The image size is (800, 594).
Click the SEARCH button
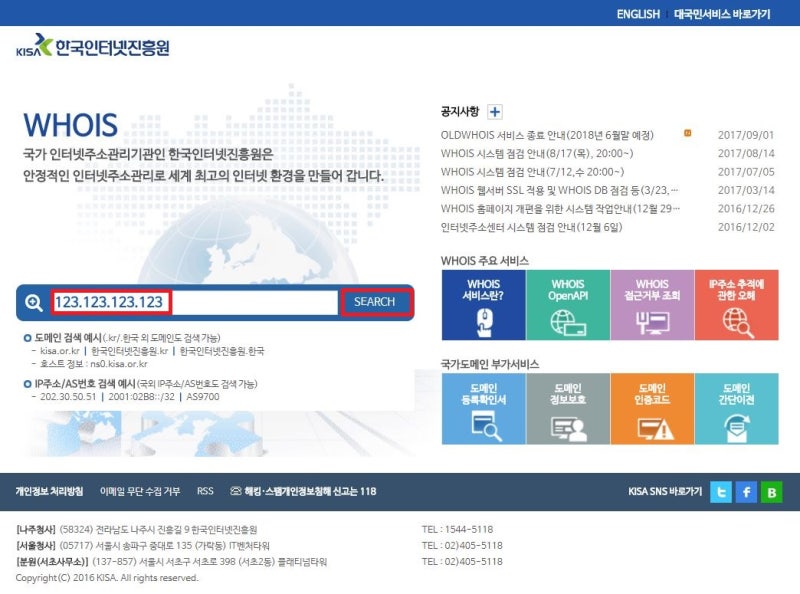(375, 302)
